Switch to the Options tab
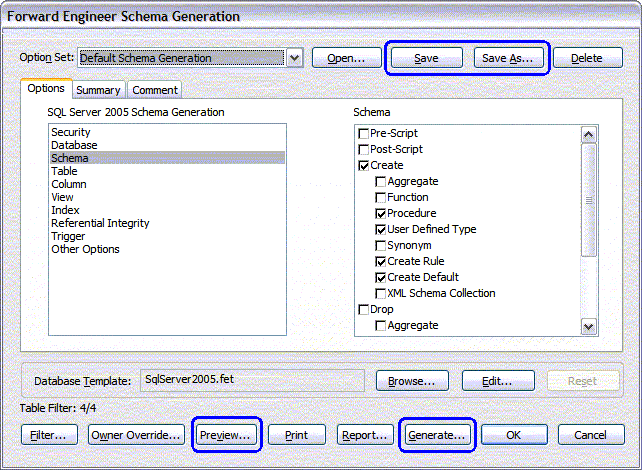Screen dimensions: 642x470 coord(46,88)
